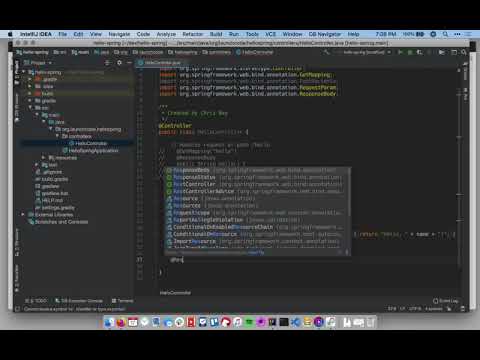This screenshot has height=360, width=480.
Task: Open iTunes music app from the Dock
Action: (237, 322)
